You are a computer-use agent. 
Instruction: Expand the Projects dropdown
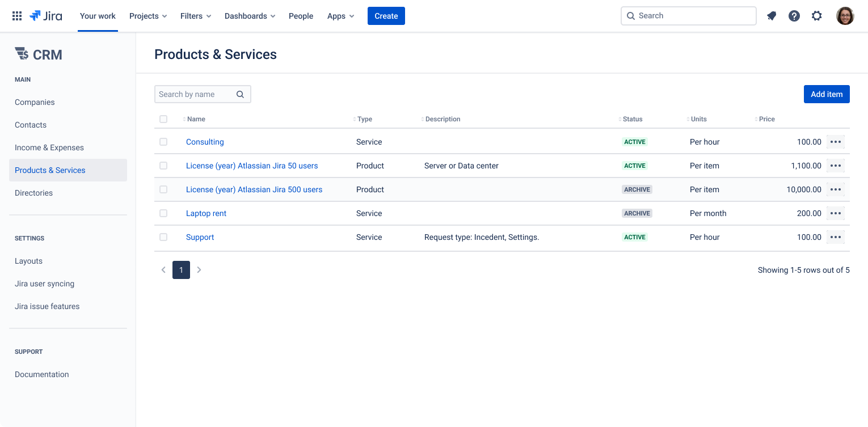[148, 16]
